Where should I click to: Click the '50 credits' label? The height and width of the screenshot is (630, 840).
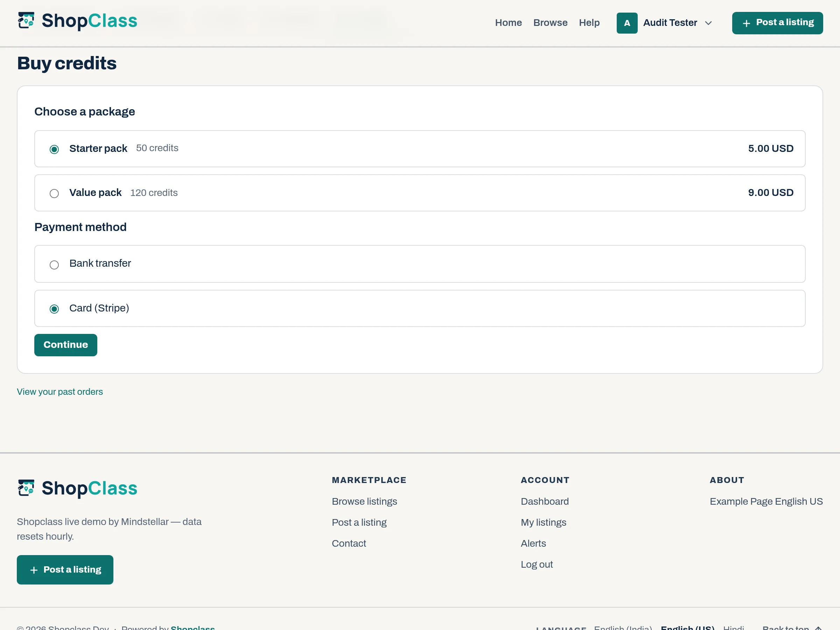tap(157, 148)
